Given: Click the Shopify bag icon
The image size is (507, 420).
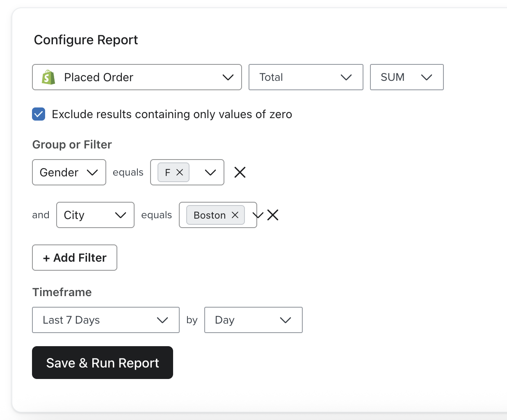Looking at the screenshot, I should pyautogui.click(x=48, y=77).
